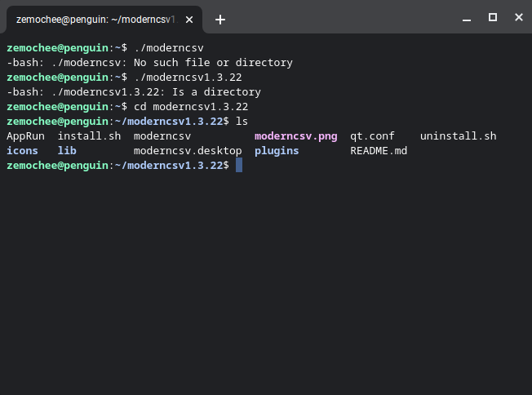Click the moderncsv executable name in ls output
Viewport: 532px width, 395px height.
[162, 136]
